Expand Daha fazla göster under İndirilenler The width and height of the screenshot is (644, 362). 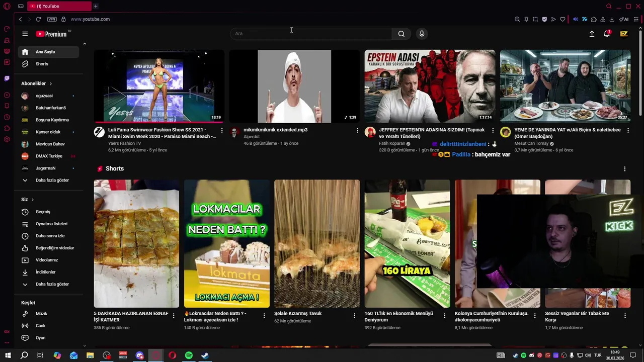48,284
